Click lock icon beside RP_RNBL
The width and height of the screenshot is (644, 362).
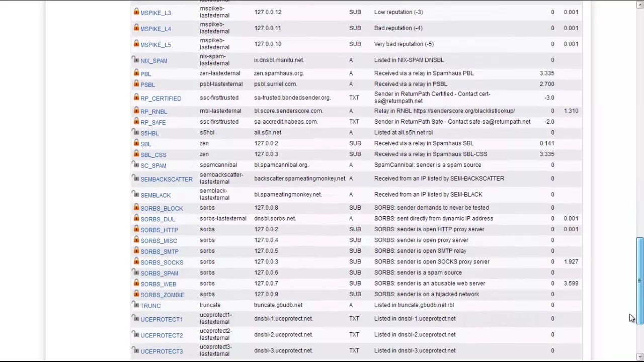tap(136, 111)
